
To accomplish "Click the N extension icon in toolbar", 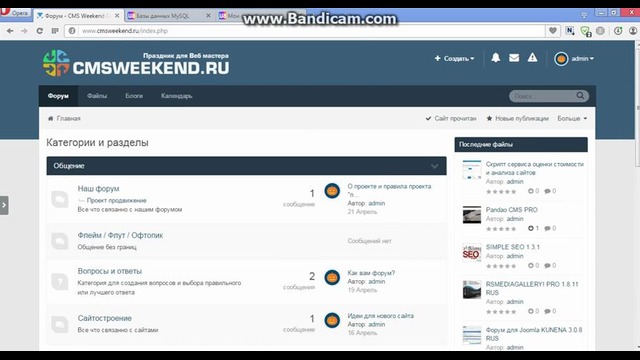I will (x=570, y=31).
